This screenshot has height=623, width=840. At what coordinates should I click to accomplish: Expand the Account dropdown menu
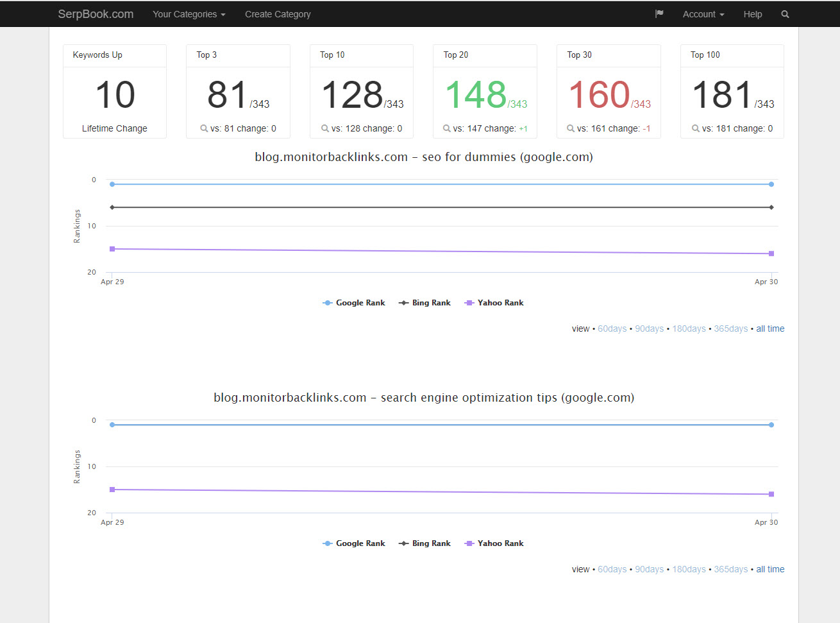coord(703,14)
